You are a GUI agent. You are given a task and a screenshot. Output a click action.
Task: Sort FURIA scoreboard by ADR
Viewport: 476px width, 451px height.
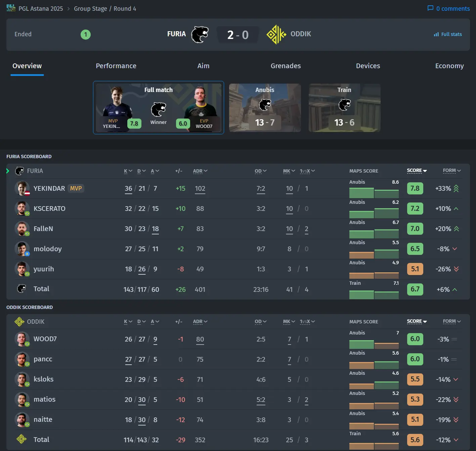coord(200,171)
